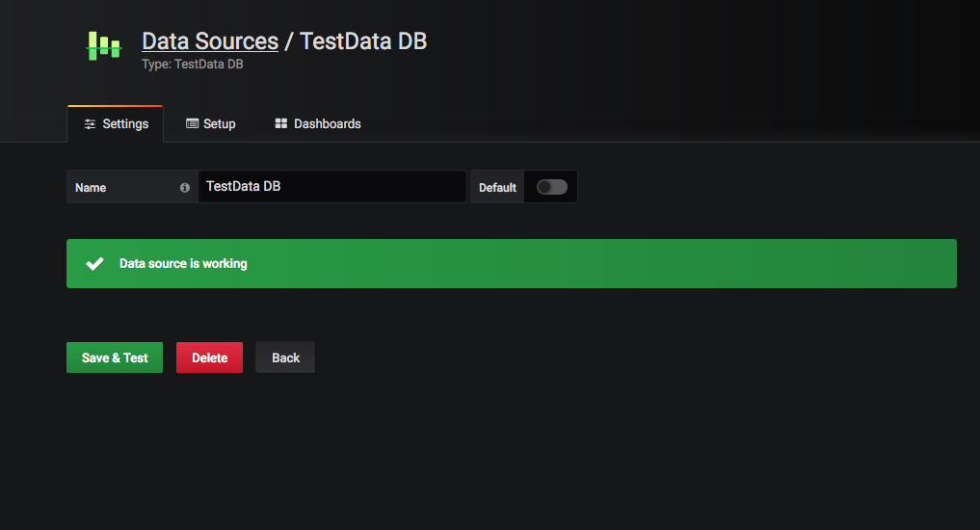Click the 'Data source is working' message
This screenshot has width=980, height=530.
point(183,264)
